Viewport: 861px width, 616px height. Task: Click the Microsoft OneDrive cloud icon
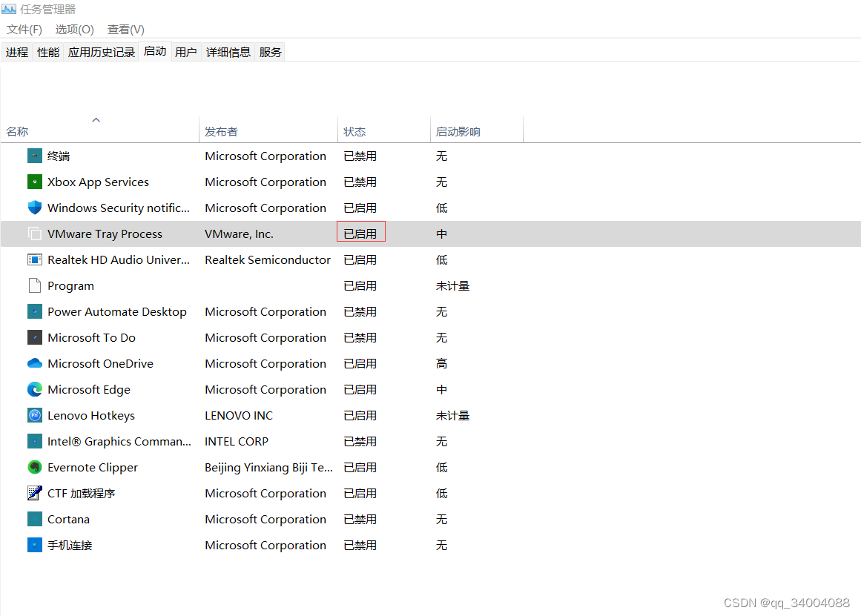35,363
